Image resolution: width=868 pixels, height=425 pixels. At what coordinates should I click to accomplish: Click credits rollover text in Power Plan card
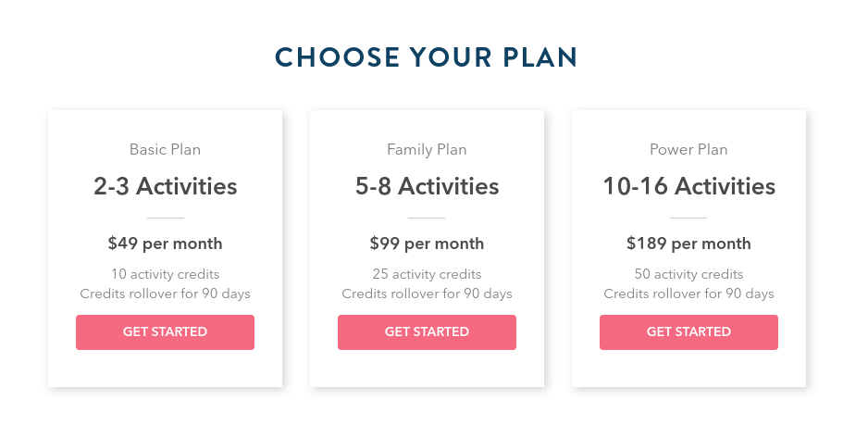pyautogui.click(x=688, y=294)
